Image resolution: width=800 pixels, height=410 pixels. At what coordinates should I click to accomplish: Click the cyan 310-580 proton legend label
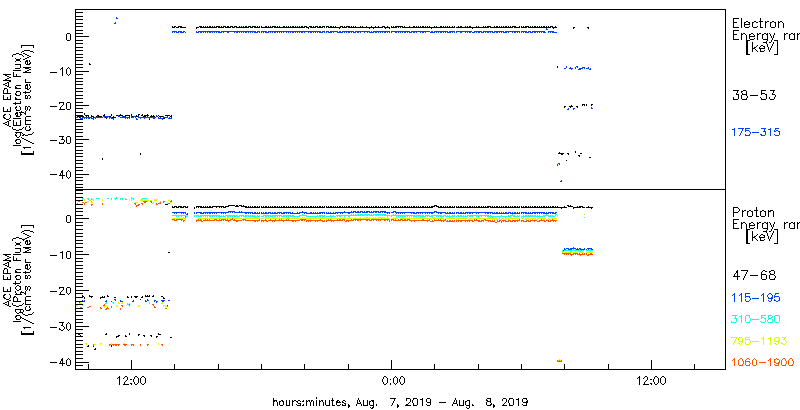(x=756, y=319)
